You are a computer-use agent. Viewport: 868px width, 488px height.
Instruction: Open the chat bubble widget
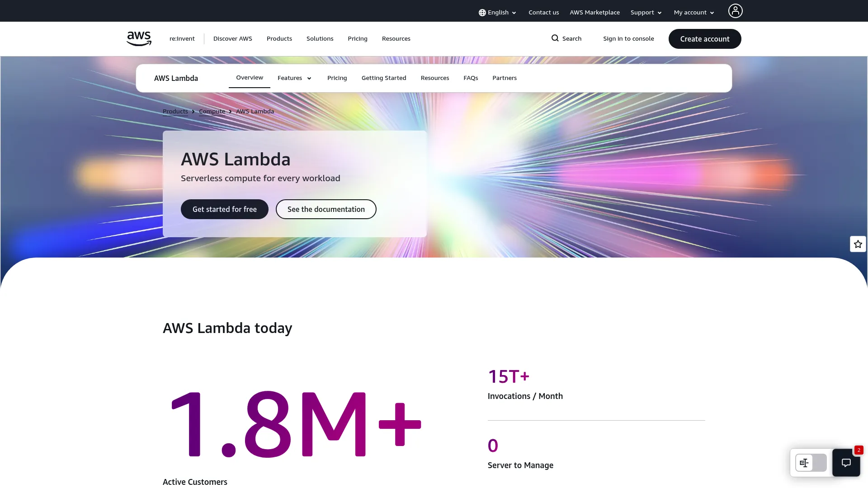coord(846,463)
